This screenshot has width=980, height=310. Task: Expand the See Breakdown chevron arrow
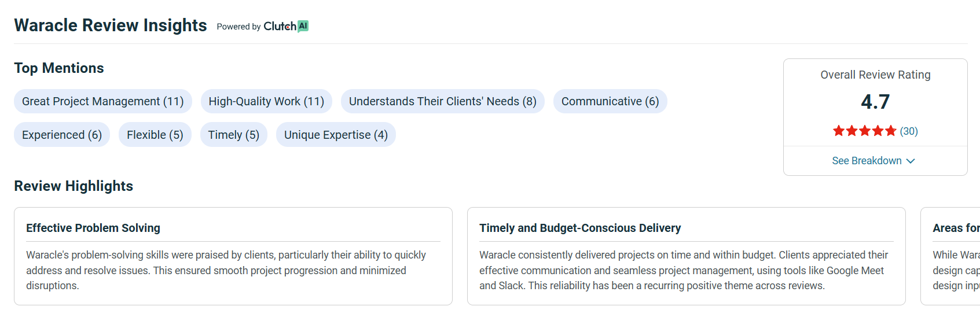[911, 161]
